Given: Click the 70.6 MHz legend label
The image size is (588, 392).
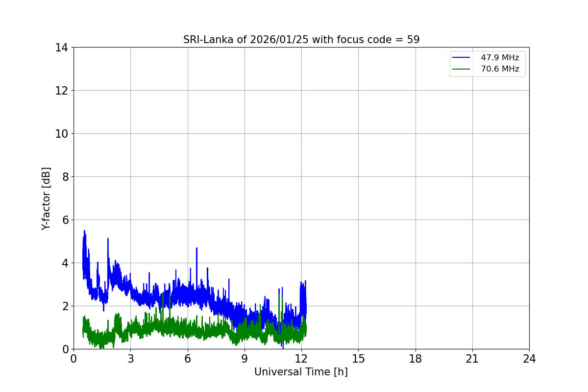Looking at the screenshot, I should click(x=500, y=69).
